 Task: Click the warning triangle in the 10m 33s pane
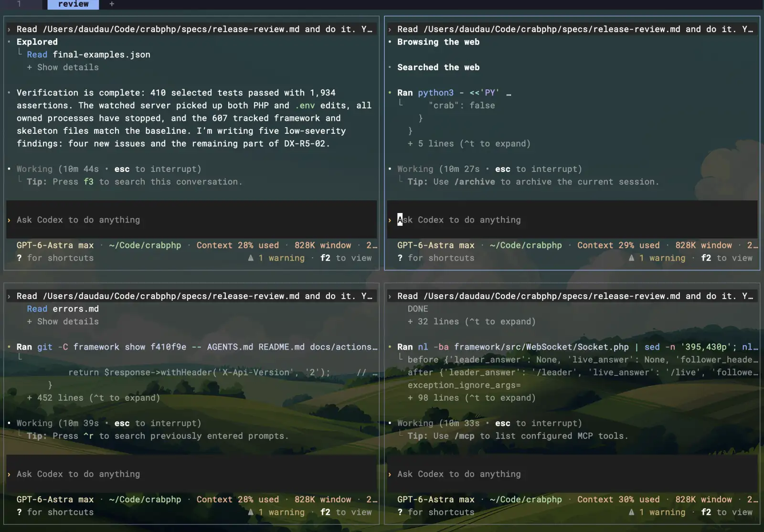(x=631, y=512)
